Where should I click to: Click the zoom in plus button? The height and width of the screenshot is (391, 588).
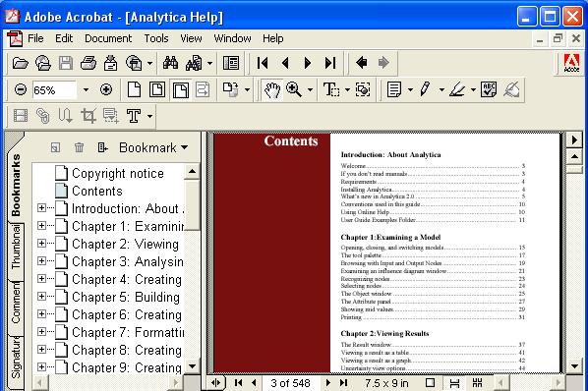pyautogui.click(x=106, y=89)
